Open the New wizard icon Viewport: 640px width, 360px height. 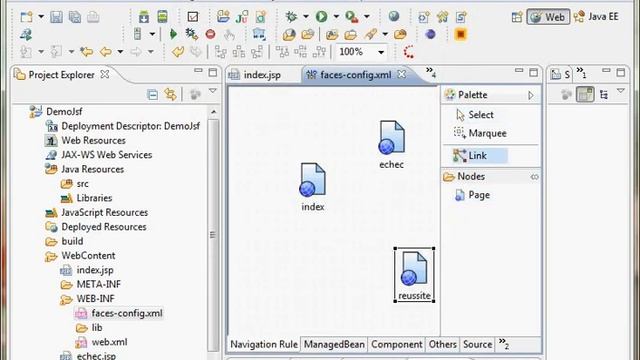27,17
